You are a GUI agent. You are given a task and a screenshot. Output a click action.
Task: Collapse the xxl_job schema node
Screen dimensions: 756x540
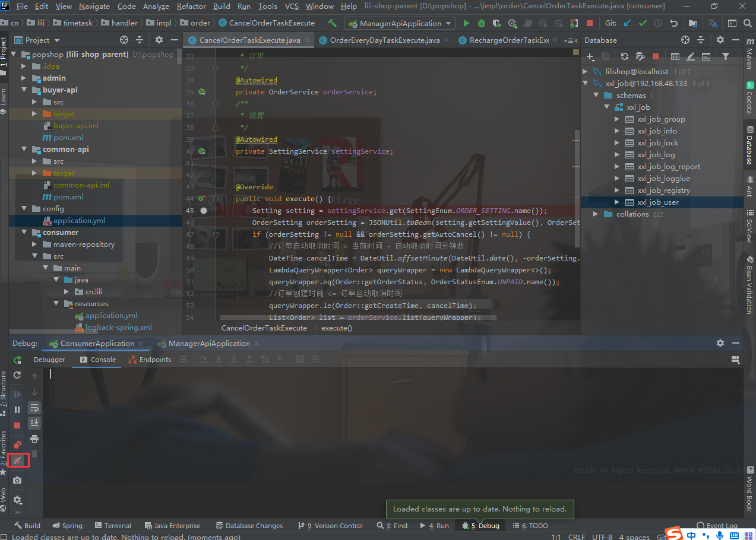[x=606, y=107]
